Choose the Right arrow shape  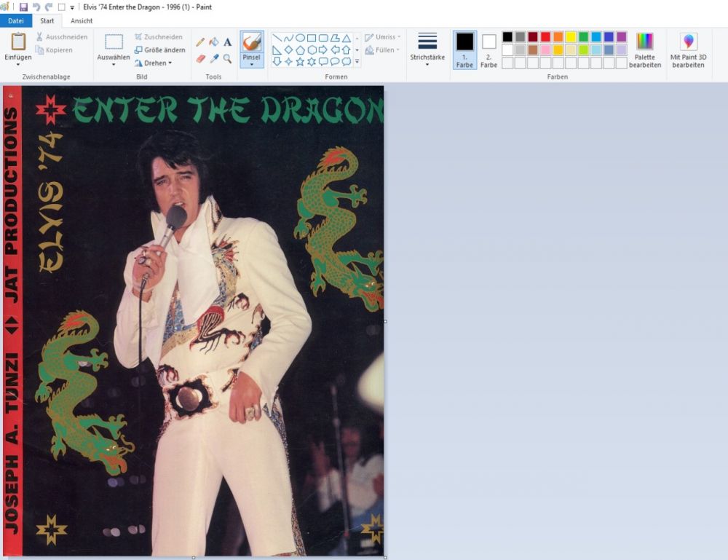click(323, 50)
